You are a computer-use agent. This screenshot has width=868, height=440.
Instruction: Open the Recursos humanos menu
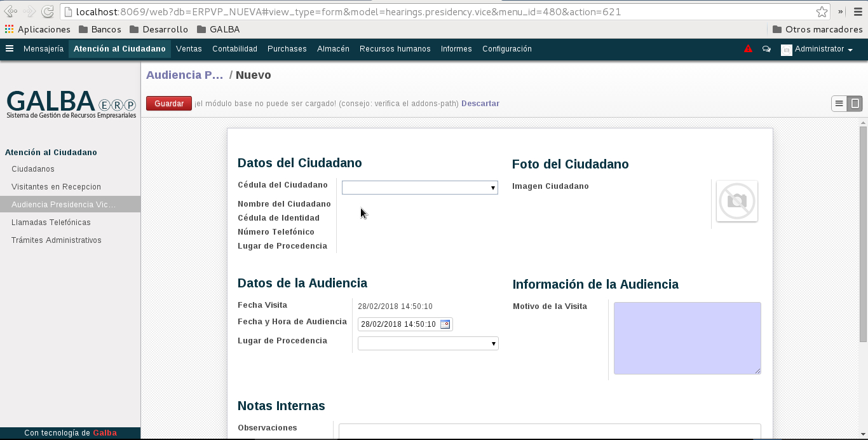click(x=395, y=49)
